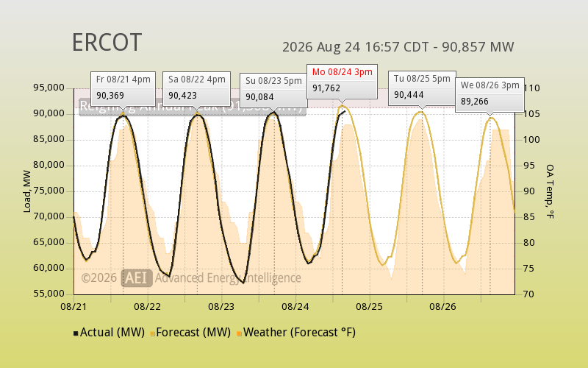This screenshot has width=588, height=368.
Task: Toggle the Forecast (MW) legend entry
Action: (190, 333)
